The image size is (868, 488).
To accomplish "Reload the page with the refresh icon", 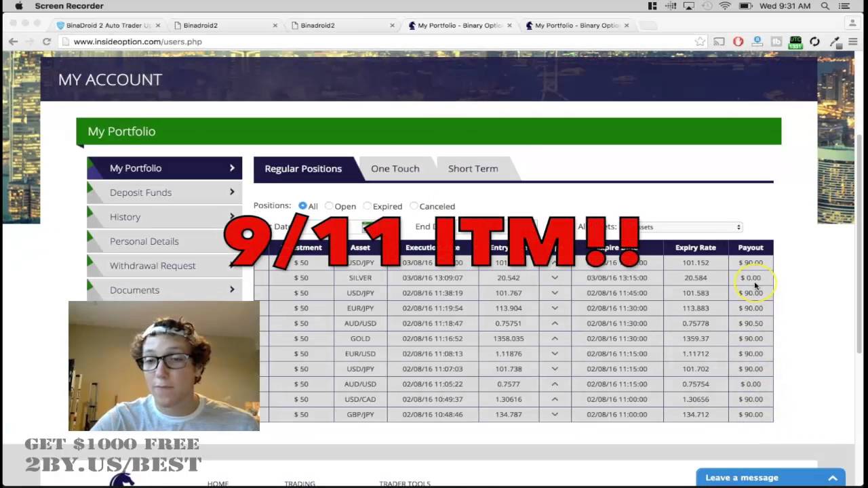I will coord(47,41).
